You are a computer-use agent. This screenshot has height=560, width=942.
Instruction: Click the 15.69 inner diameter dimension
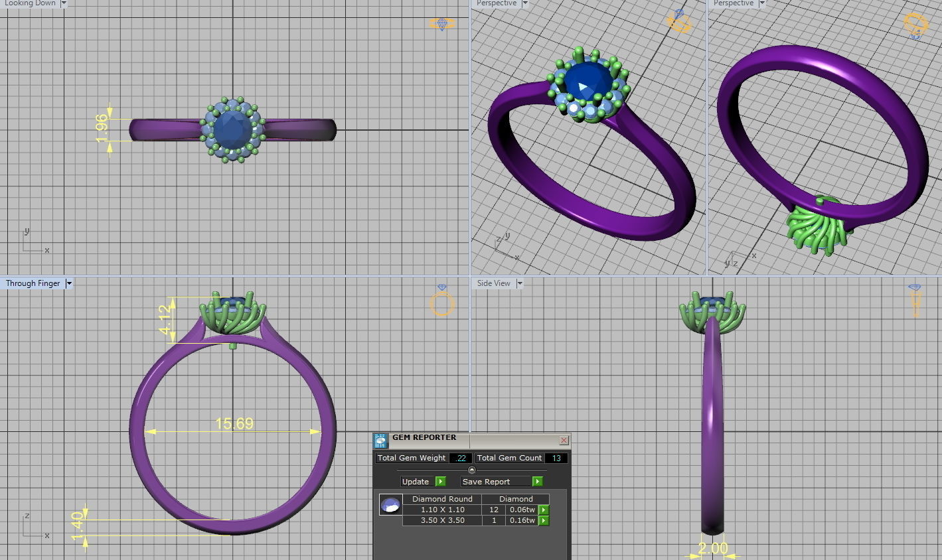[x=234, y=423]
